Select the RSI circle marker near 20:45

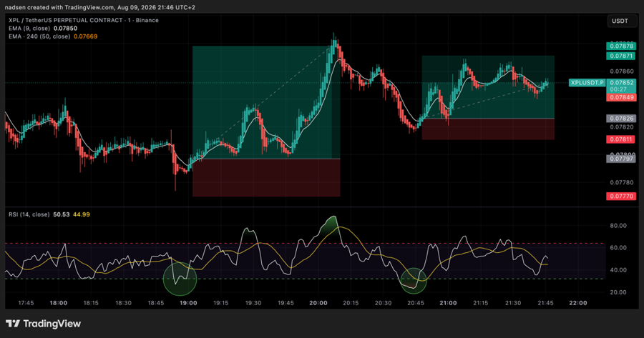pyautogui.click(x=414, y=281)
